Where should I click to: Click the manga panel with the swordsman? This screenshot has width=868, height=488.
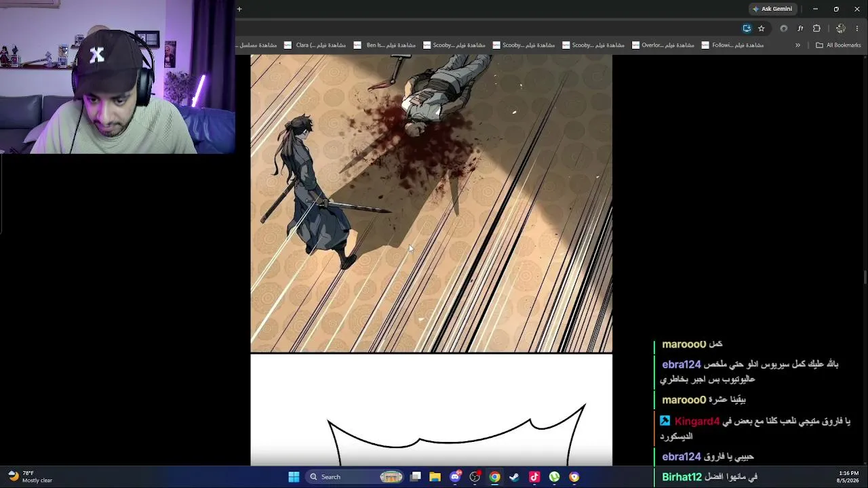pos(431,203)
